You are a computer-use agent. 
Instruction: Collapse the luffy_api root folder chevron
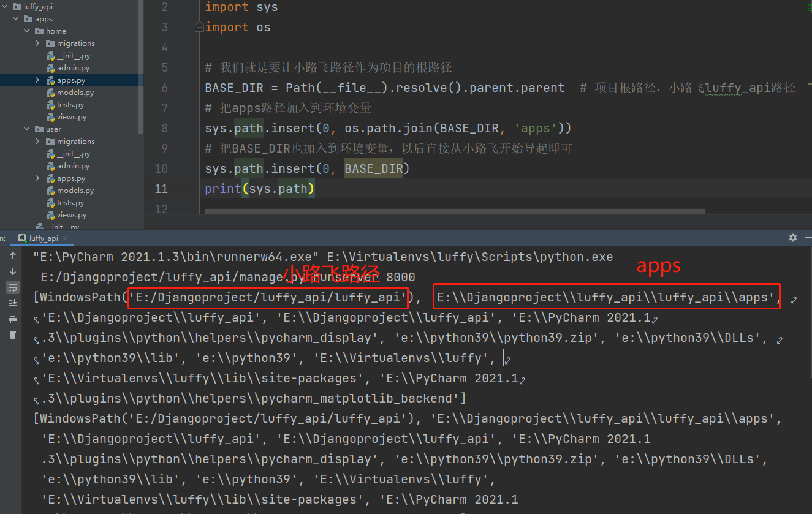coord(6,7)
